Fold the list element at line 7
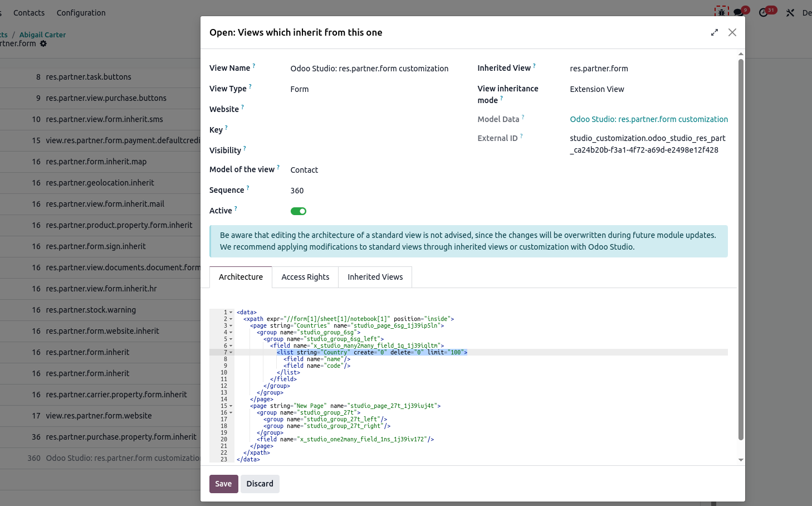 231,353
